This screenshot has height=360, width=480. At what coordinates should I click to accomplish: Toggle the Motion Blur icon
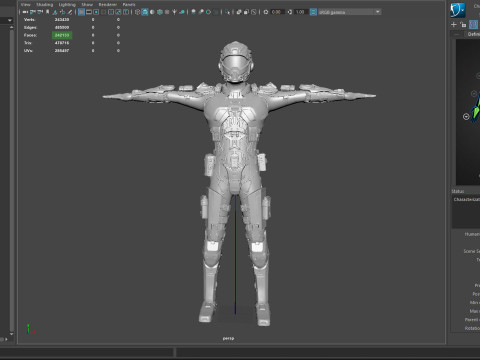(201, 12)
